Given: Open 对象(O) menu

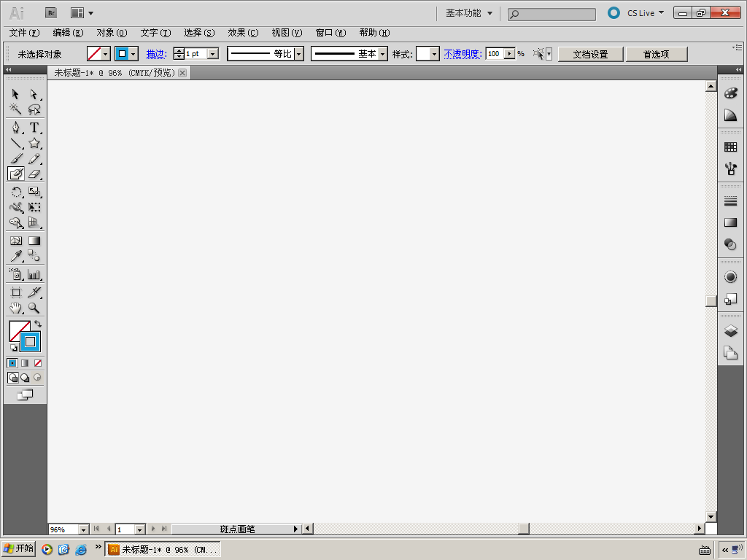Looking at the screenshot, I should point(112,32).
